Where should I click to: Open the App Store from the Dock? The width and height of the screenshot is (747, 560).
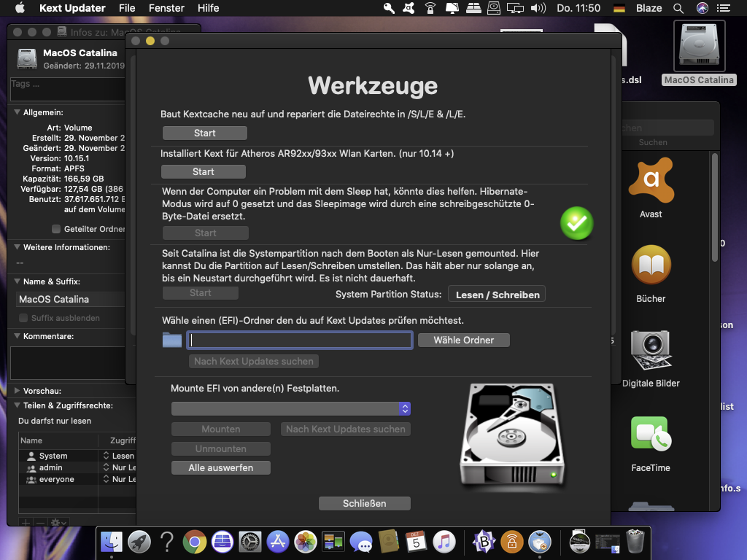pos(278,542)
